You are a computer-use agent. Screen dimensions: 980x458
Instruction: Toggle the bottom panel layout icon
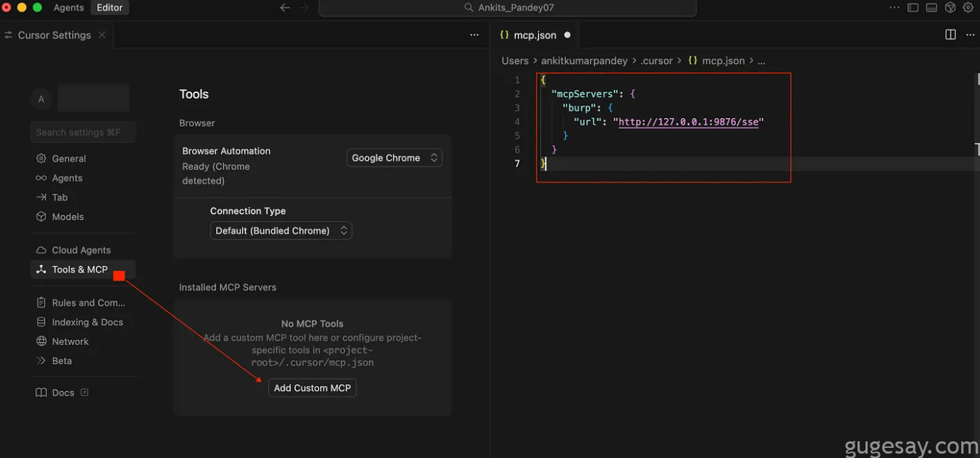[x=931, y=8]
